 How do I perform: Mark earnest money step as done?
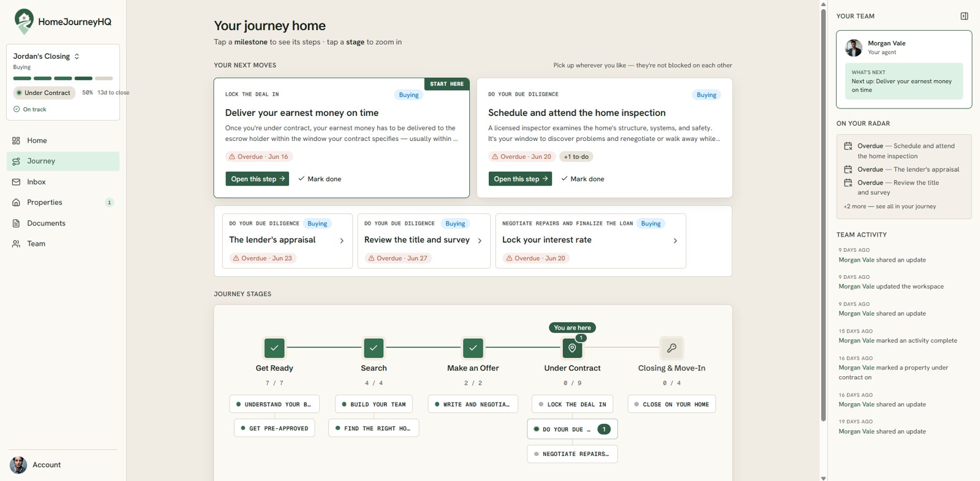coord(320,179)
